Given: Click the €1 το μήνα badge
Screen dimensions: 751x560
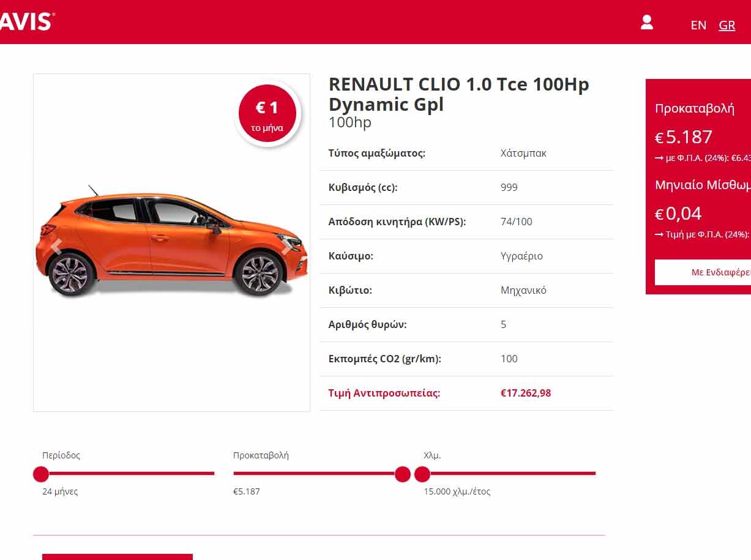Looking at the screenshot, I should [x=267, y=114].
